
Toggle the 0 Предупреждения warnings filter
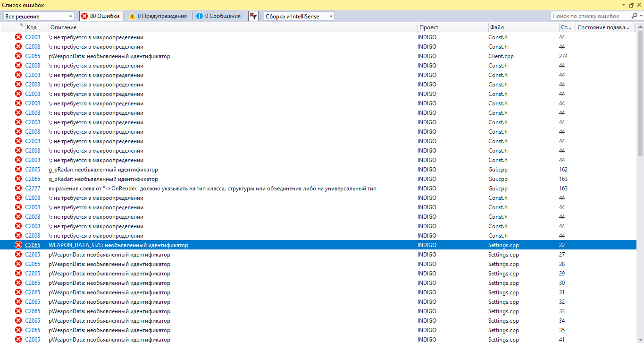(x=158, y=16)
